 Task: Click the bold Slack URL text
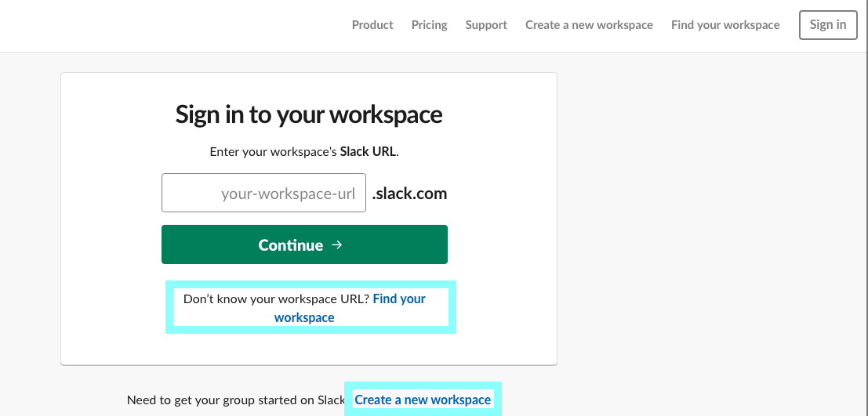368,151
